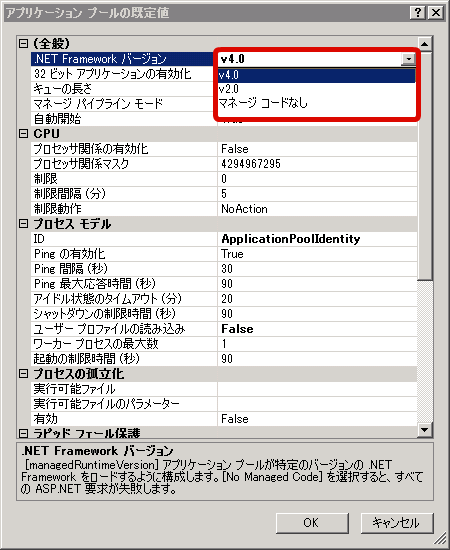Select the Ping 最大応答時間 (秒) row
The width and height of the screenshot is (450, 550).
click(x=224, y=284)
